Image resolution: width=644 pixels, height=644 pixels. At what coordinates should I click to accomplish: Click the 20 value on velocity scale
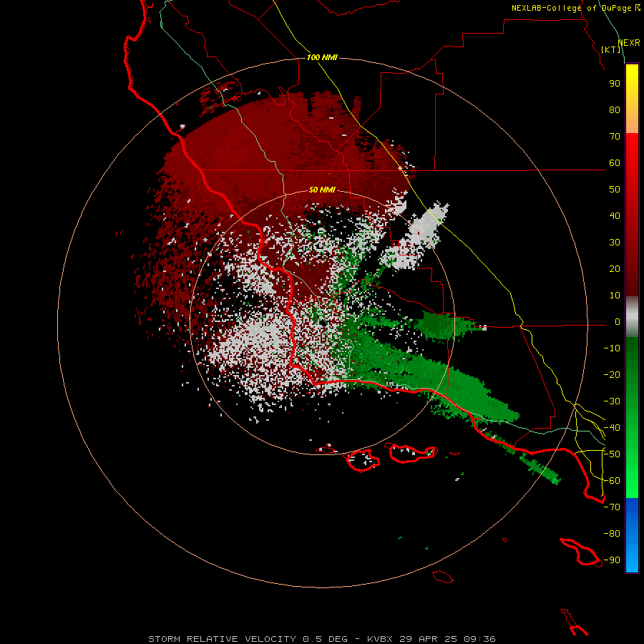(615, 269)
